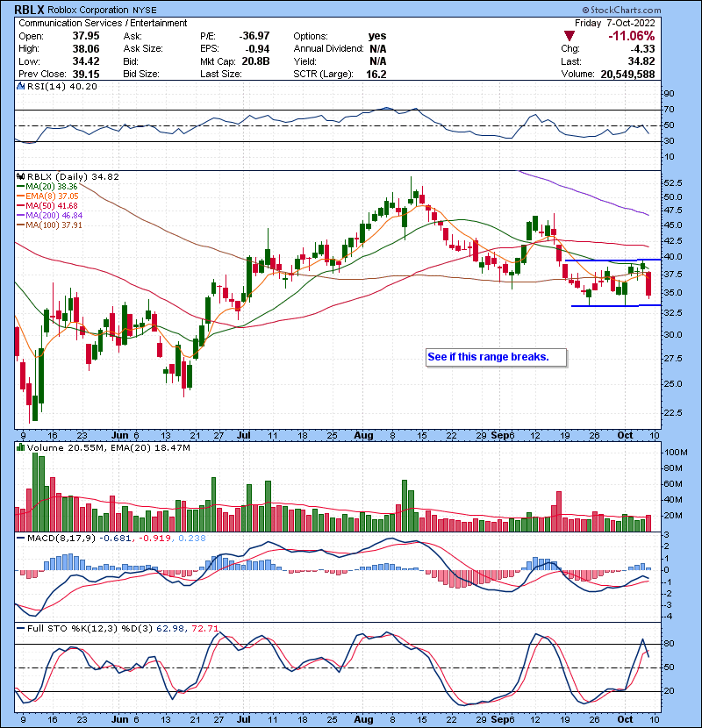
Task: Click the 100M label on the volume axis
Action: (x=676, y=453)
